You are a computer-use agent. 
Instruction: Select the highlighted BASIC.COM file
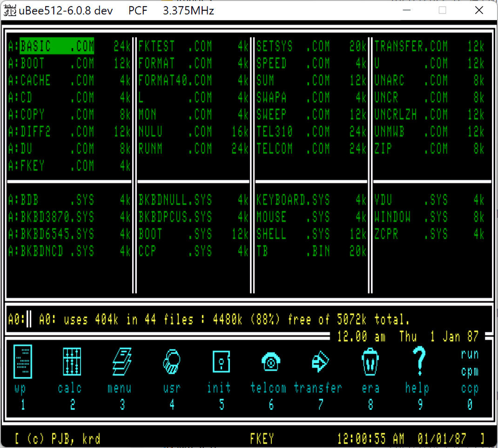[57, 46]
